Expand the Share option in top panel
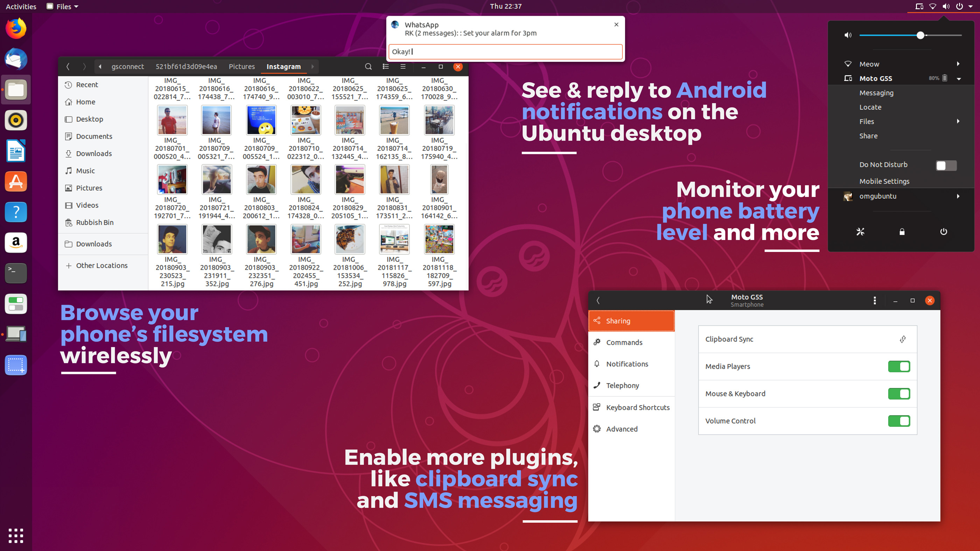Image resolution: width=980 pixels, height=551 pixels. tap(868, 135)
